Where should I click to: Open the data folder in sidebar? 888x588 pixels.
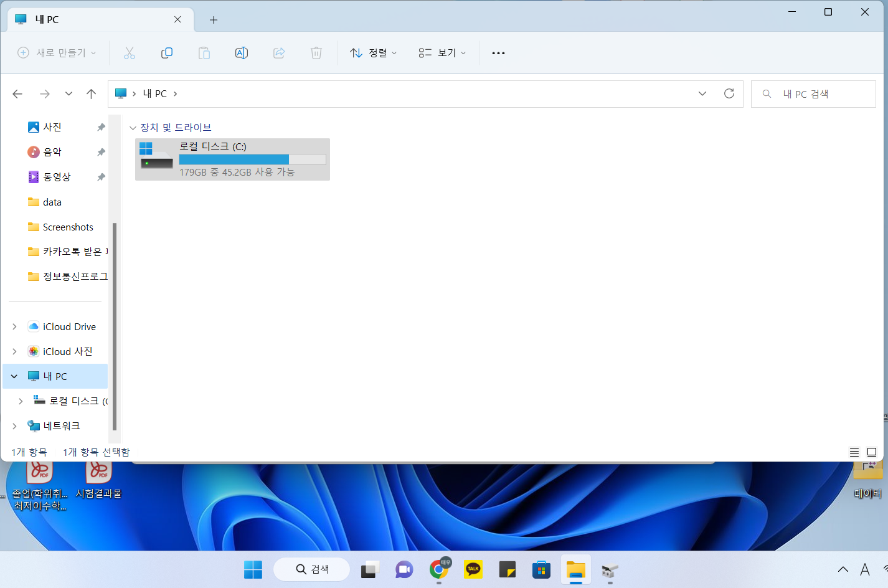(x=52, y=202)
